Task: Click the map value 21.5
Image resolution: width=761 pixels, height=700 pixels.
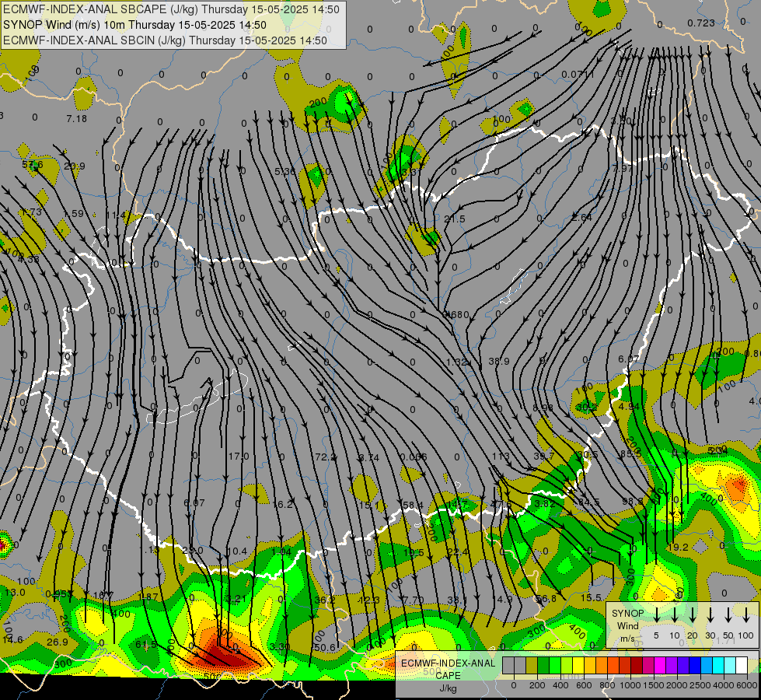Action: tap(455, 219)
